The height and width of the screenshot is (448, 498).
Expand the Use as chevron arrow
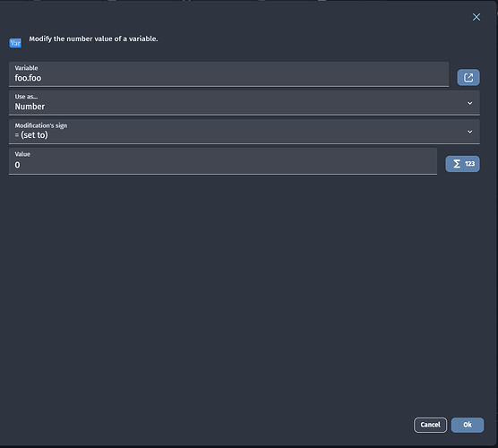tap(469, 103)
